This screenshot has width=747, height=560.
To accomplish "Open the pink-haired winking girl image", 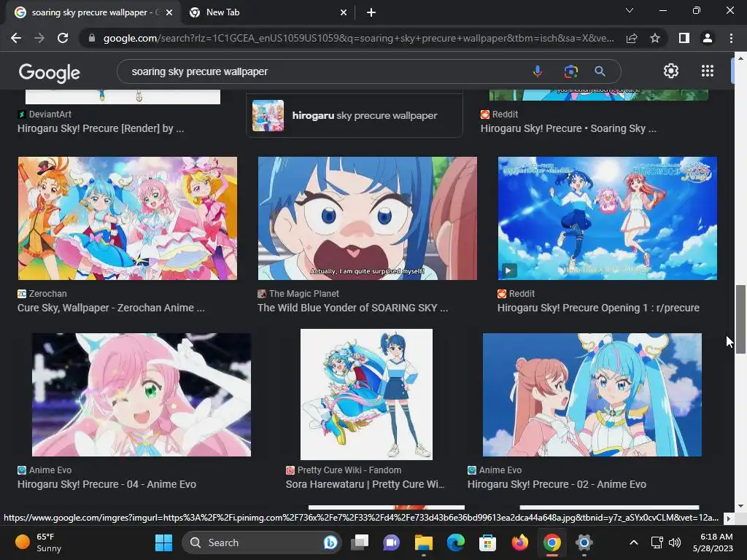I will [141, 394].
